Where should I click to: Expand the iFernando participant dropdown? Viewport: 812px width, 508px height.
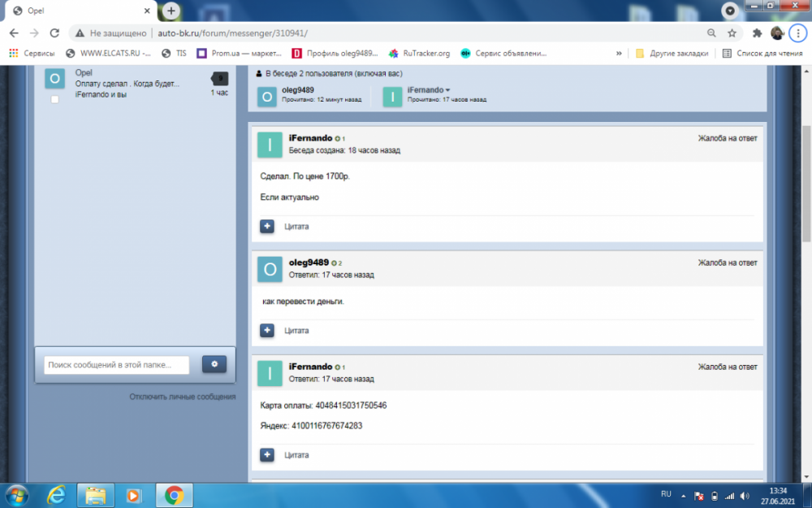(429, 89)
